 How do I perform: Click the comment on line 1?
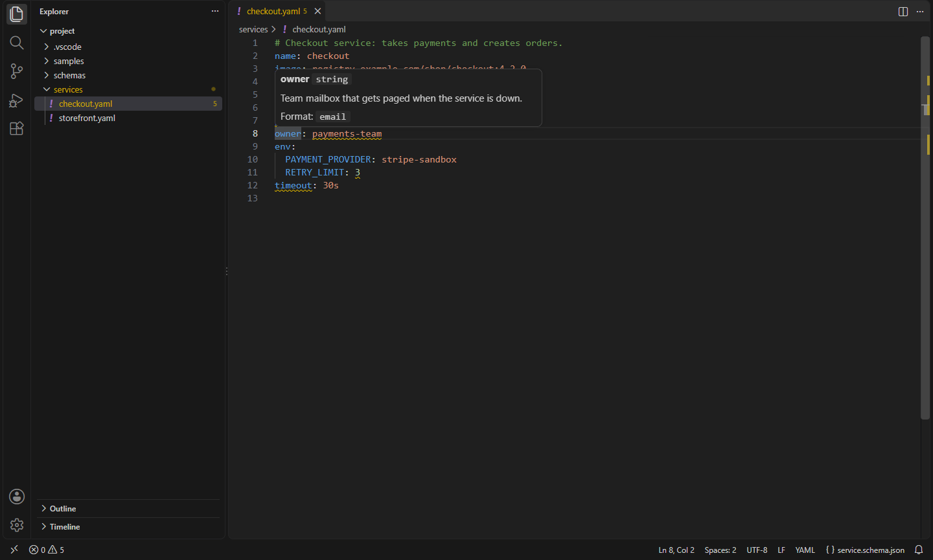point(419,43)
